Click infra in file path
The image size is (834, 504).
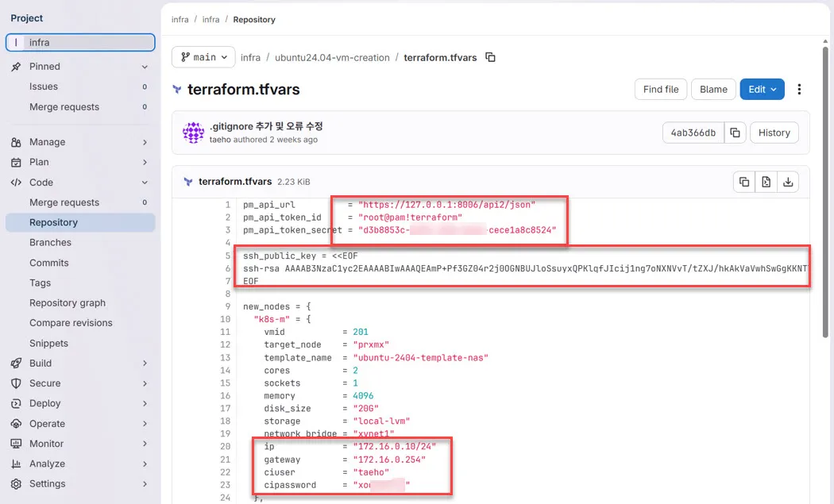tap(250, 57)
